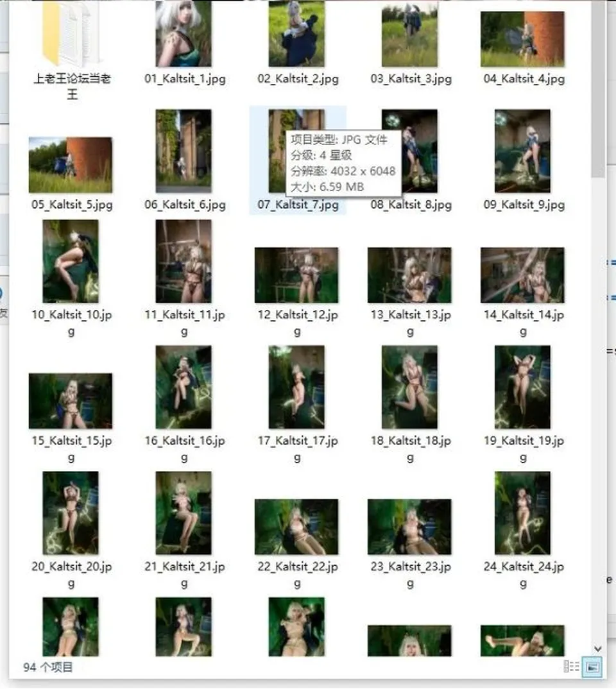Select the 05_Kaltsit_5.jpg thumbnail
The width and height of the screenshot is (616, 689).
(71, 166)
